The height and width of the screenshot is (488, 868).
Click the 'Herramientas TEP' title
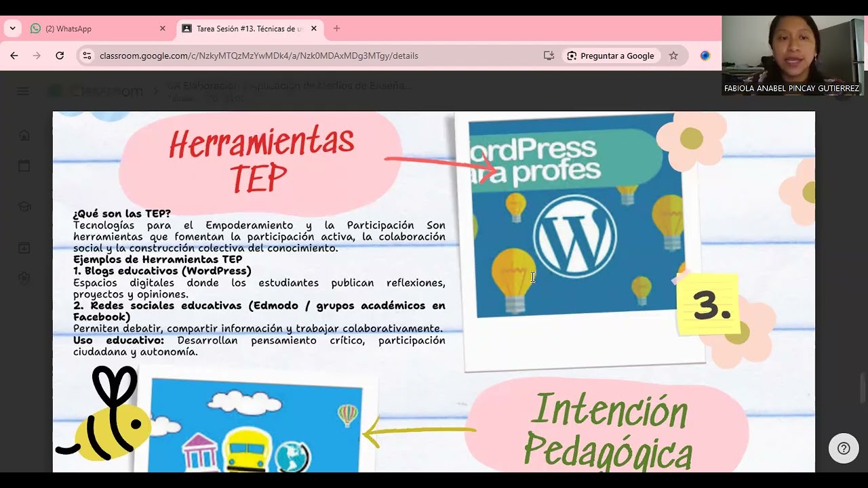[261, 160]
